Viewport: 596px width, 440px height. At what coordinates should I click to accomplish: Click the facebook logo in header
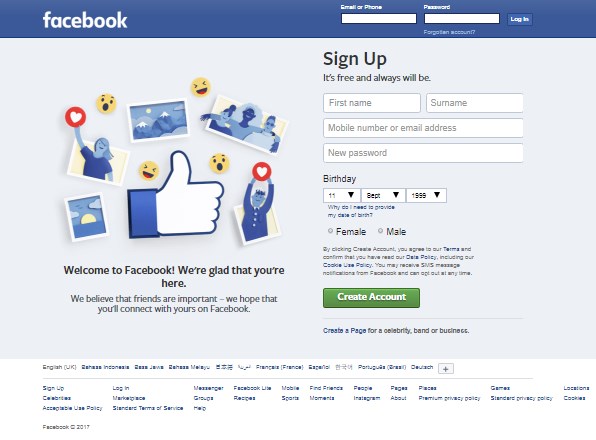[x=85, y=20]
